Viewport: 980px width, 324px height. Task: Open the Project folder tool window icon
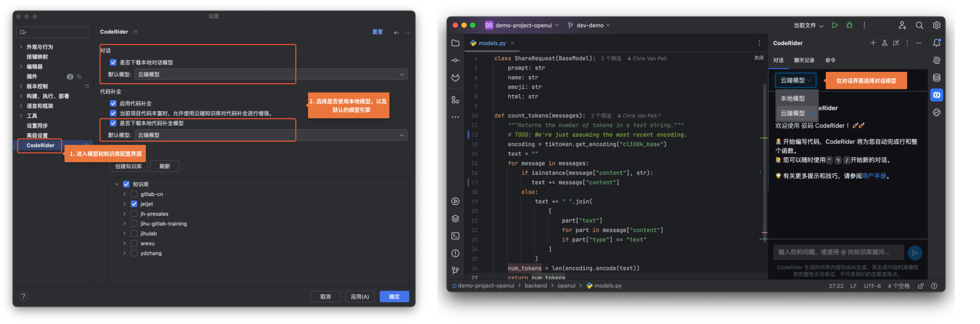[x=455, y=43]
